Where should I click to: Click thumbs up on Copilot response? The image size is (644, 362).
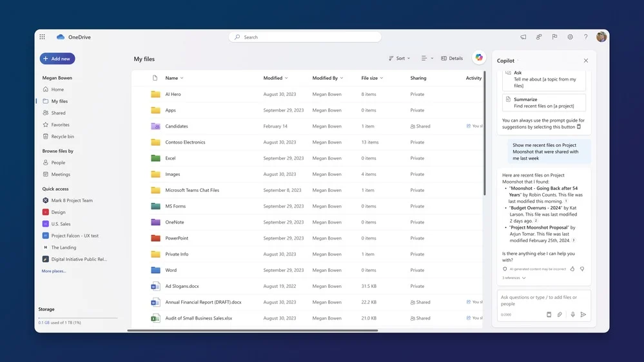[572, 269]
